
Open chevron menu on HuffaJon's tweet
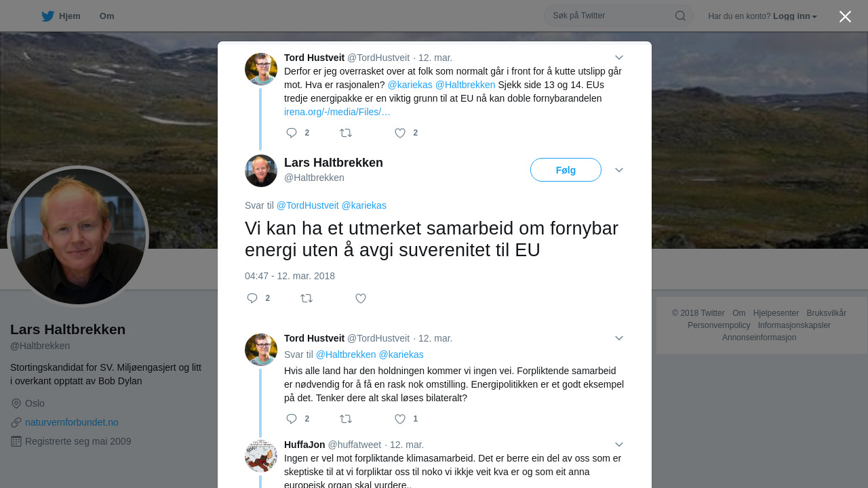point(619,445)
